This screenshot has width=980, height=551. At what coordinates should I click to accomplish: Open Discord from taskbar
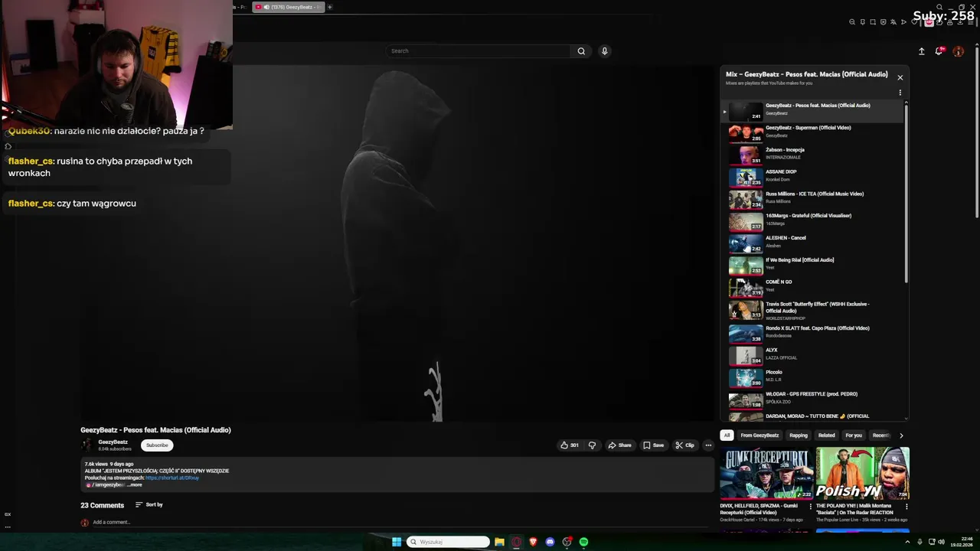click(x=550, y=542)
